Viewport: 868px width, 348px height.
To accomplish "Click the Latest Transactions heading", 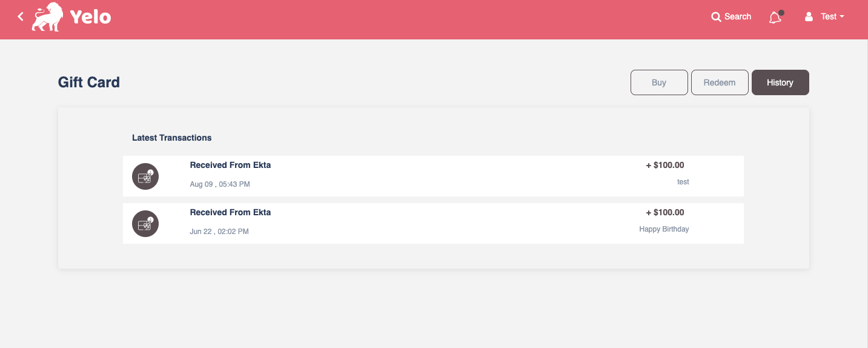I will pos(172,138).
